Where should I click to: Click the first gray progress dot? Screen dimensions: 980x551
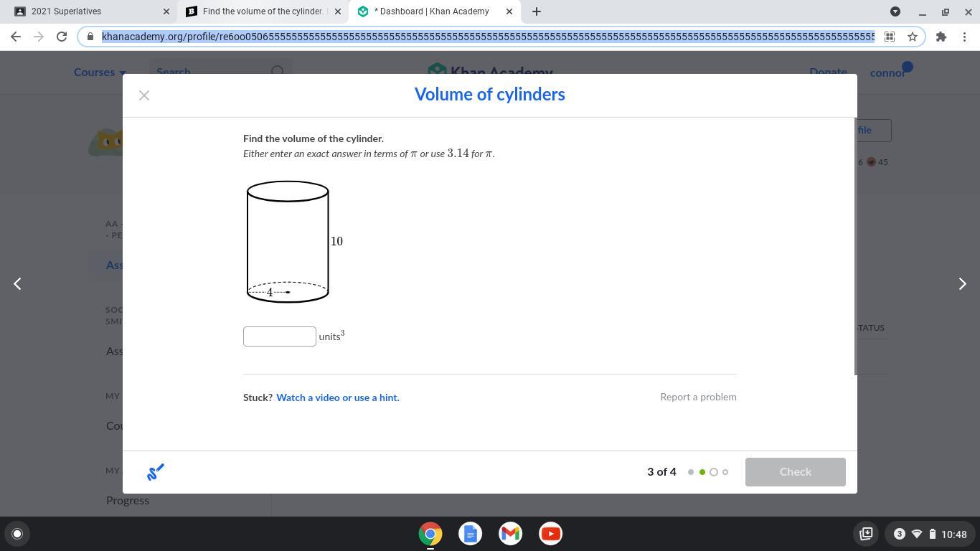[691, 472]
